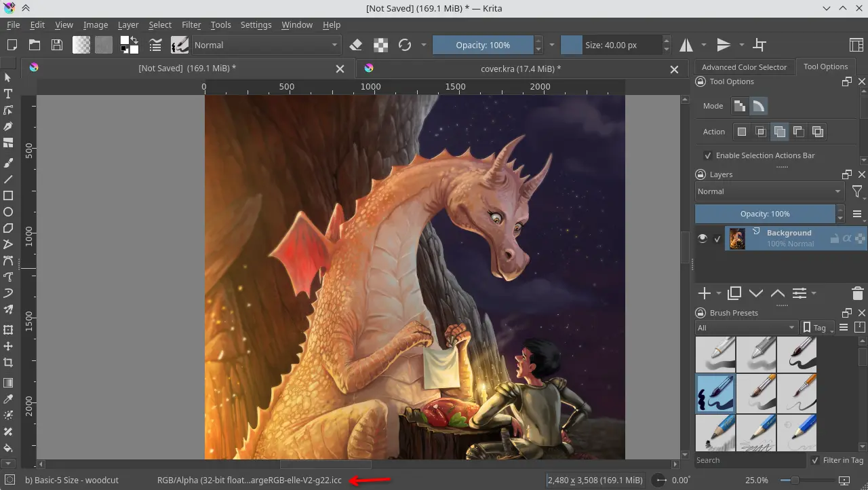This screenshot has width=868, height=490.
Task: Create a new document icon
Action: 12,45
